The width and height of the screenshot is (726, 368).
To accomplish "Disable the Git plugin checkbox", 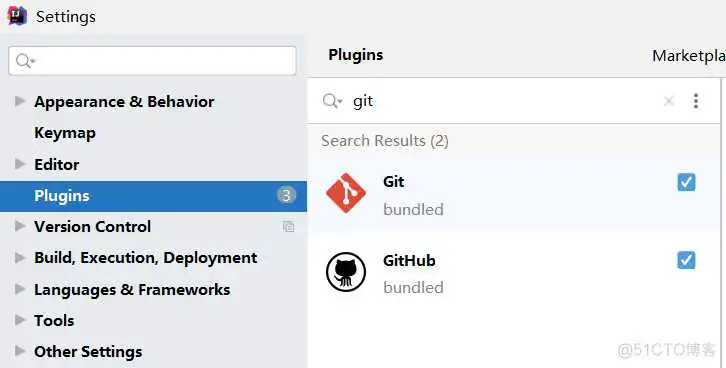I will (686, 182).
